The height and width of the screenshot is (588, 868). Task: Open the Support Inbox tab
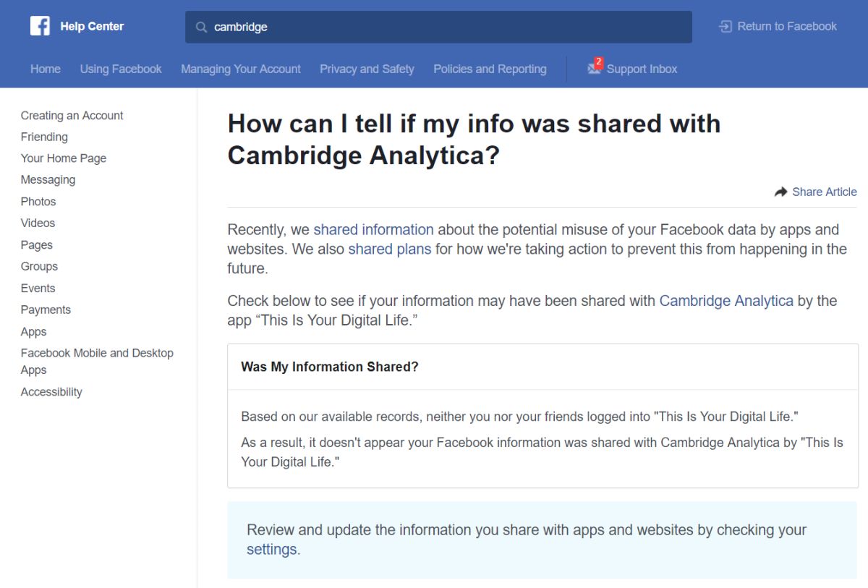click(x=642, y=69)
